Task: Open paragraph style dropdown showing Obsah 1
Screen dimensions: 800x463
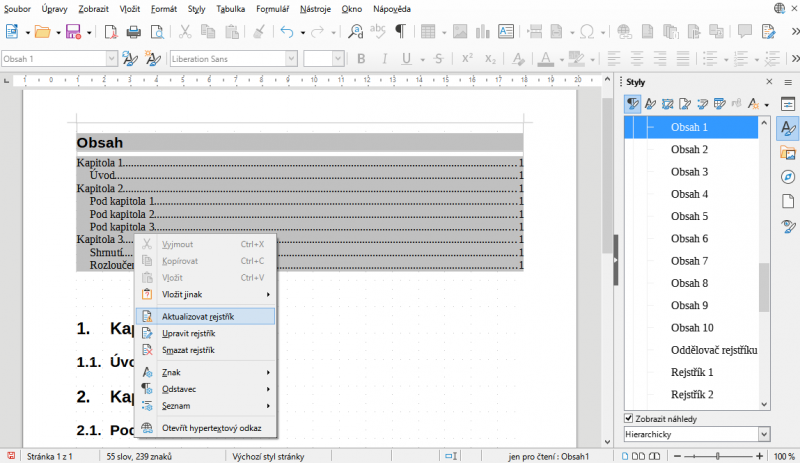Action: [112, 59]
